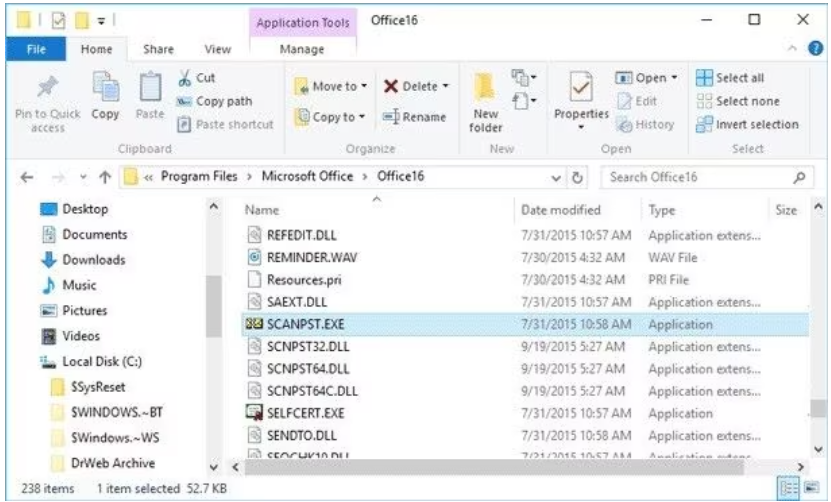Open Desktop in the navigation pane
831x502 pixels.
pyautogui.click(x=75, y=209)
